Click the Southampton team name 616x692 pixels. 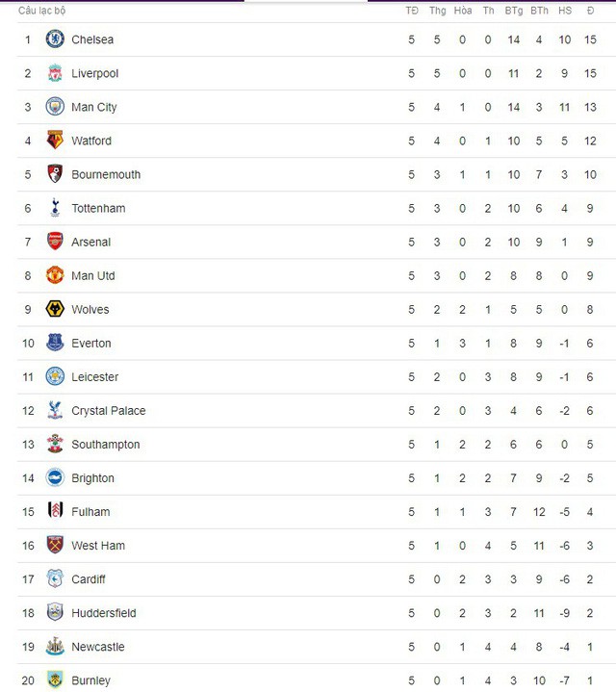106,445
